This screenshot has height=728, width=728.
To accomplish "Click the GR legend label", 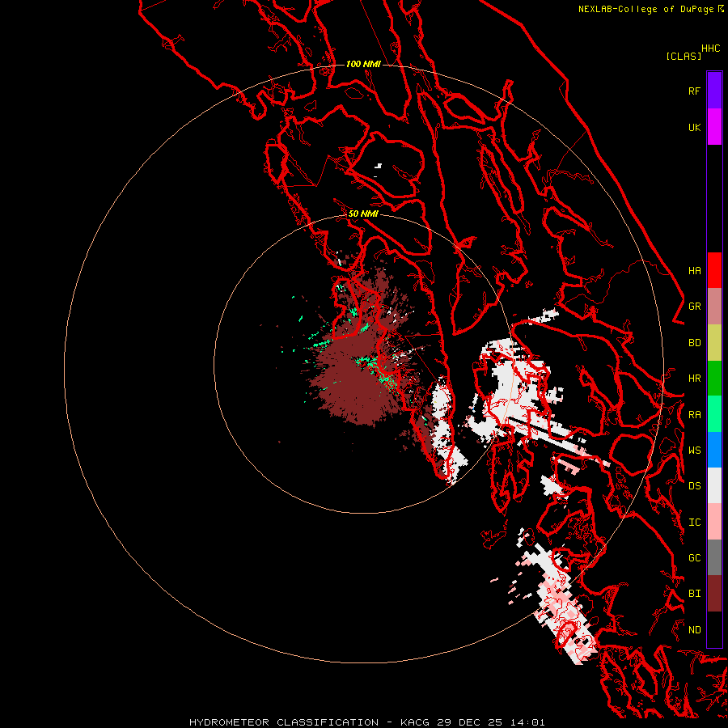I will pos(694,307).
